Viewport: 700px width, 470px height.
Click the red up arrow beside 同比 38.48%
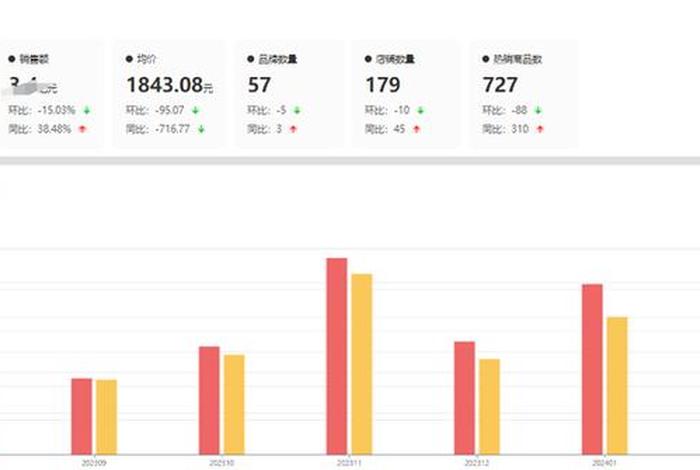(82, 129)
